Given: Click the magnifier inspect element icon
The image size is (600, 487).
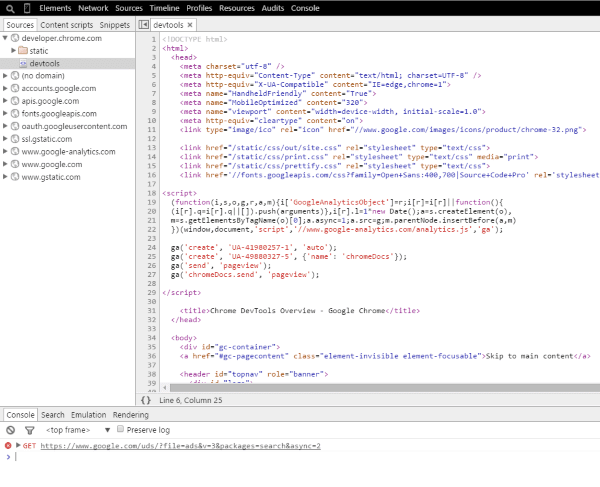Looking at the screenshot, I should (x=10, y=8).
